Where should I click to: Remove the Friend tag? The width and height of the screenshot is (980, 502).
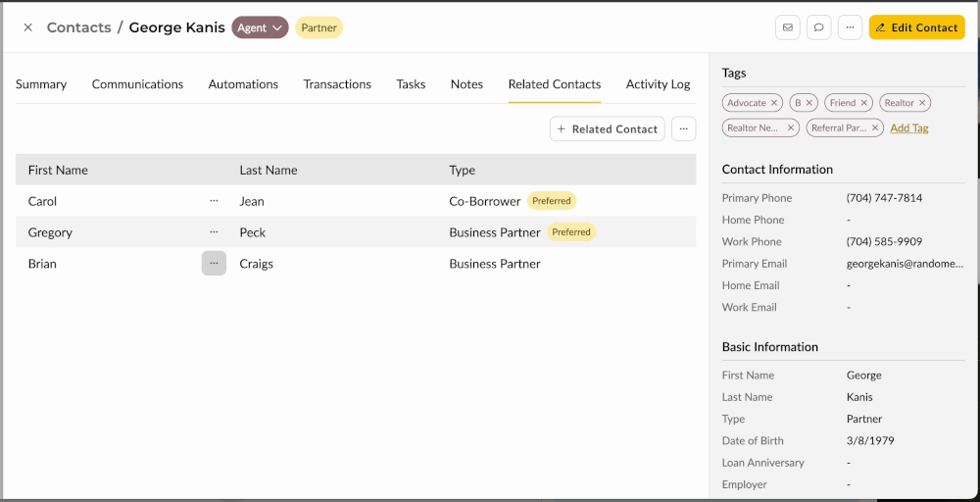tap(863, 103)
